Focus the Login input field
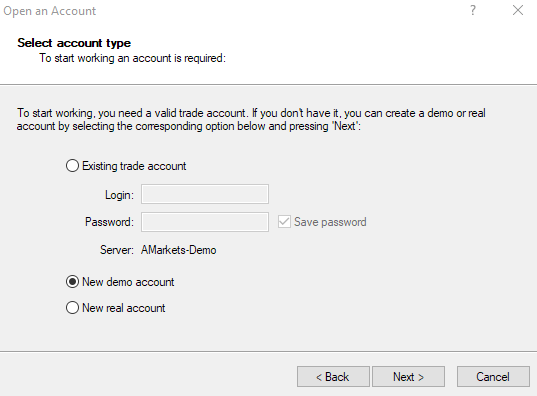Screen dimensions: 537x396 click(205, 194)
